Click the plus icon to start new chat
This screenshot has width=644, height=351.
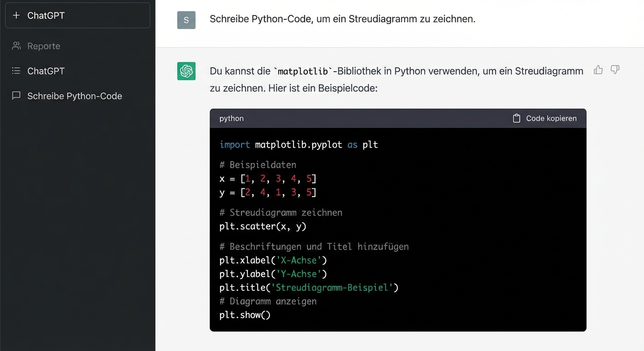point(16,15)
